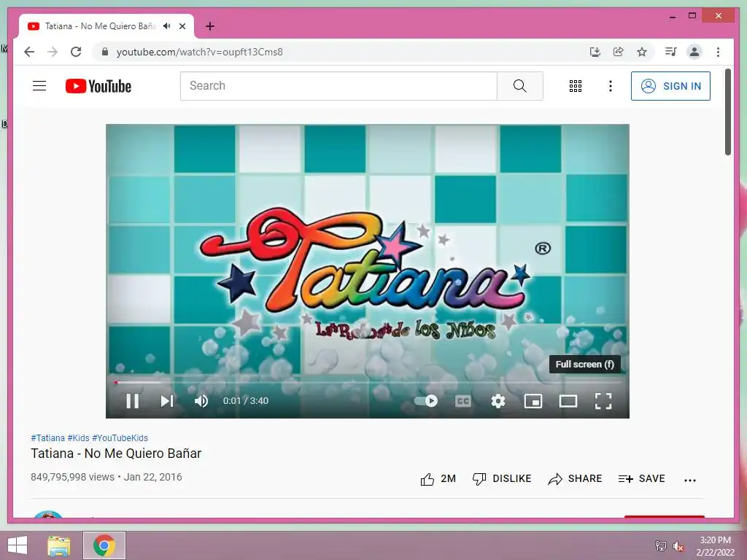This screenshot has height=560, width=747.
Task: Open the clock showing 3:20 PM
Action: (x=715, y=546)
